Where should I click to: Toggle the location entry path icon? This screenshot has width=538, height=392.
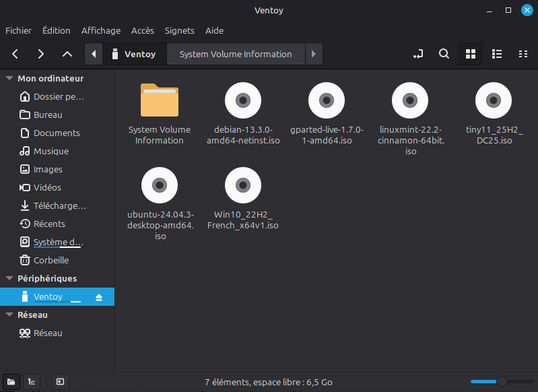point(418,54)
